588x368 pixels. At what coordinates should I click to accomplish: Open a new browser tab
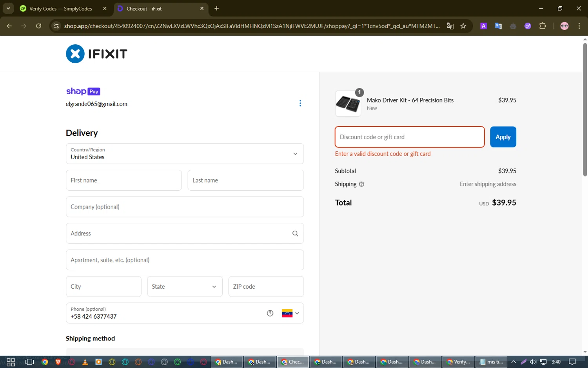pos(216,9)
